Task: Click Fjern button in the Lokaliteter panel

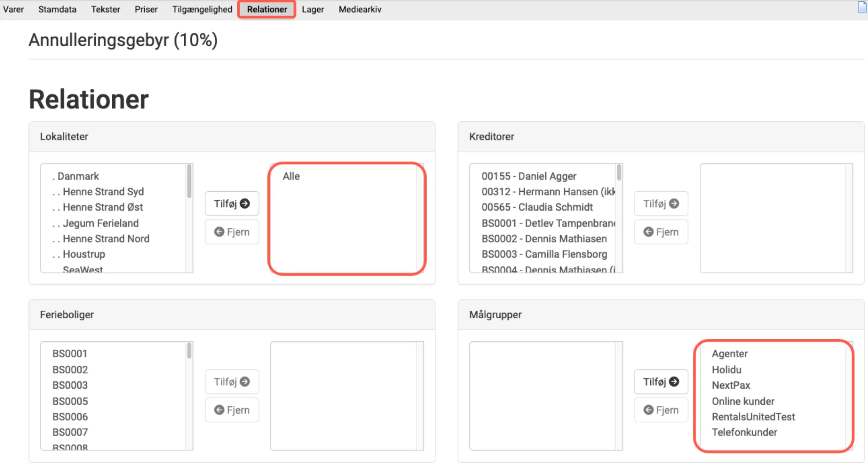Action: (232, 232)
